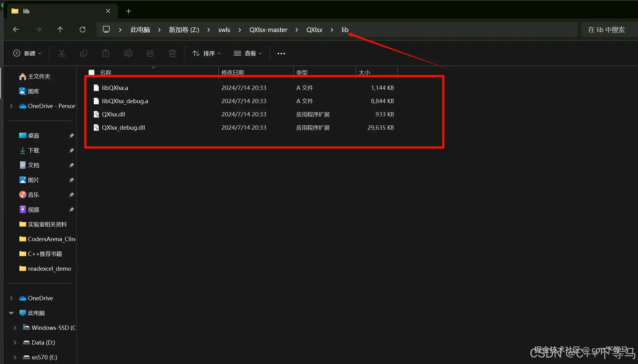
Task: Open the 排序 sort dropdown
Action: point(206,53)
